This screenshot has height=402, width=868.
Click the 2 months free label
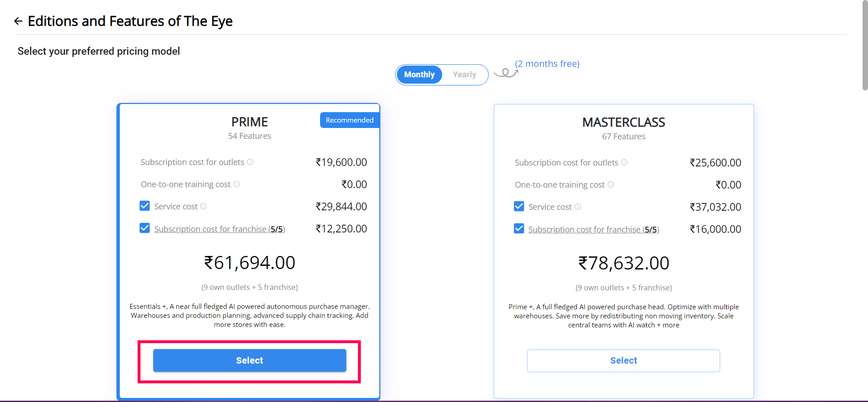click(547, 64)
